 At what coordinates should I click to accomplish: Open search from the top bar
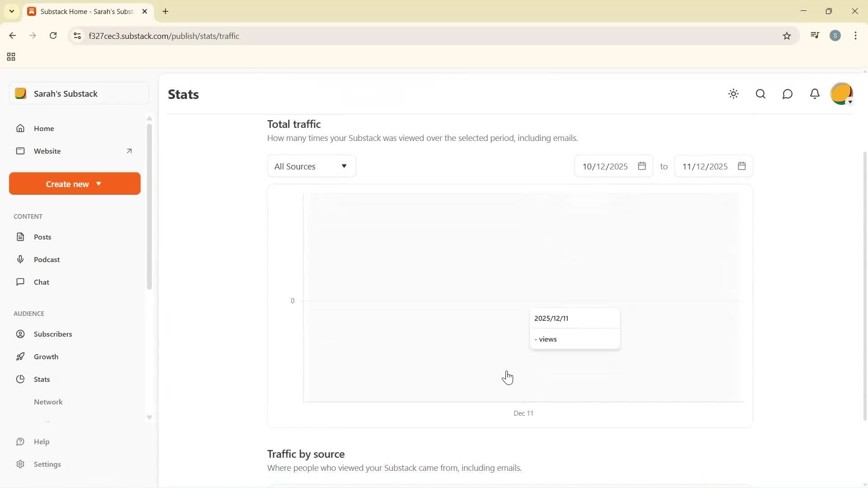(760, 94)
